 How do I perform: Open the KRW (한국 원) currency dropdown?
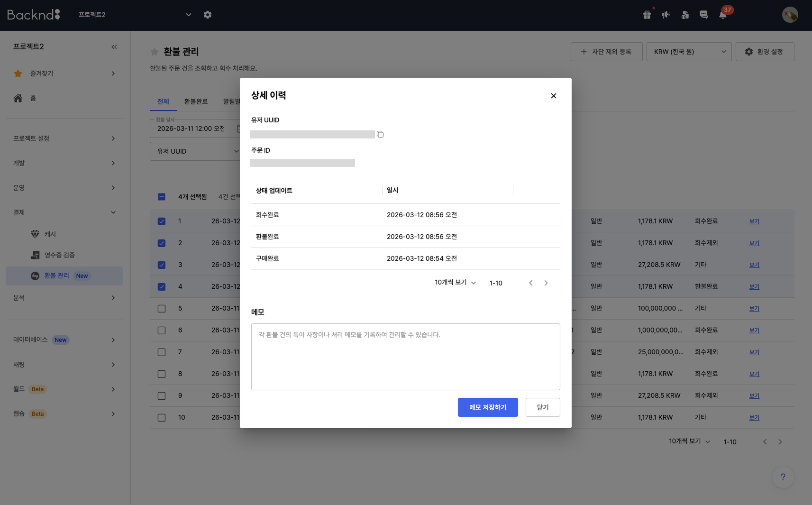click(x=688, y=51)
